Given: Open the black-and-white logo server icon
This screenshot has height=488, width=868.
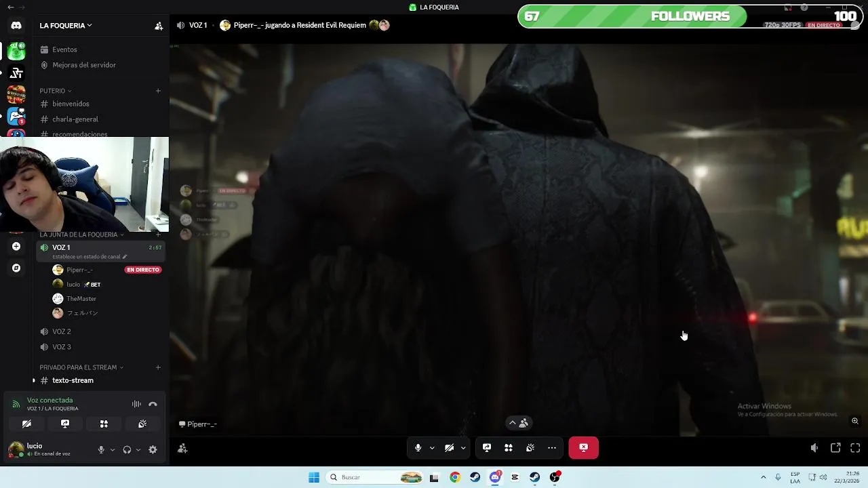Looking at the screenshot, I should click(x=16, y=73).
